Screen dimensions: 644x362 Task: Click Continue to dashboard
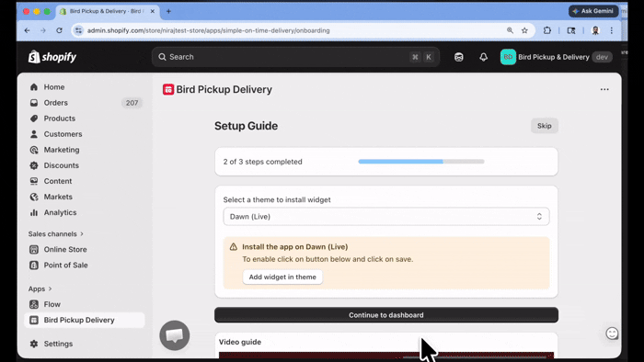click(x=386, y=315)
